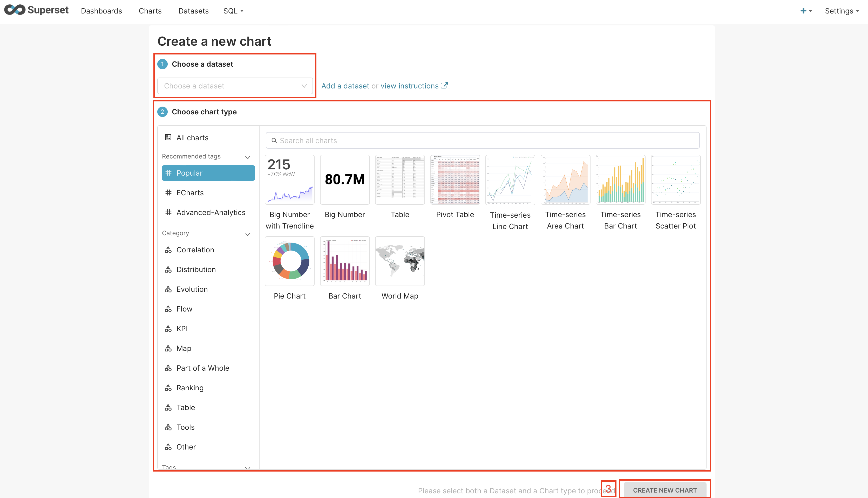
Task: Filter by the Map category
Action: pyautogui.click(x=208, y=349)
